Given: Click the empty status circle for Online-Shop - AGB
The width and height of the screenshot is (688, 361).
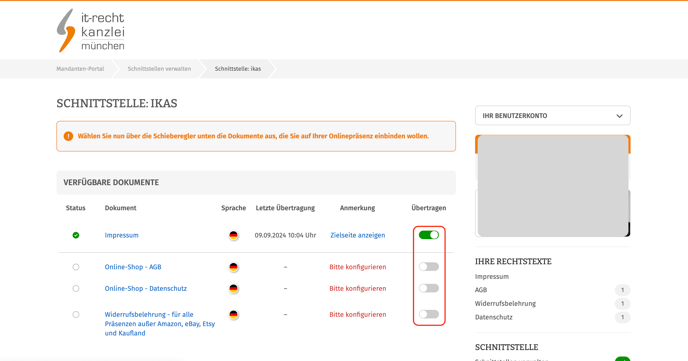Looking at the screenshot, I should 76,267.
